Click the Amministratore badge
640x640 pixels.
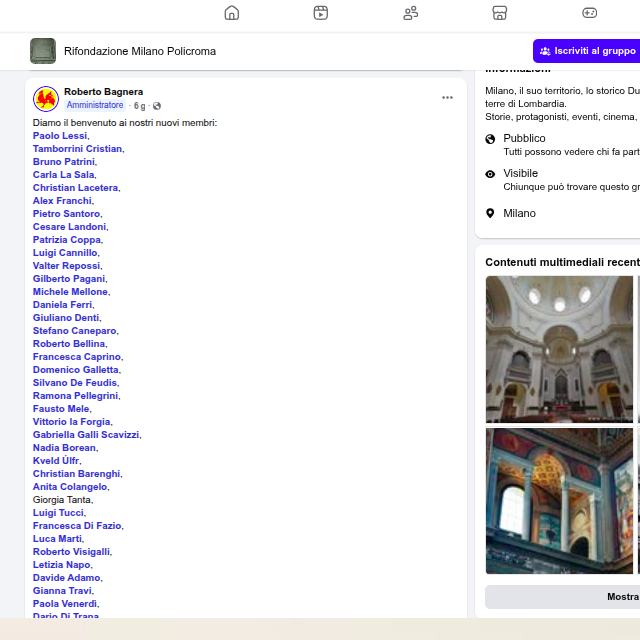[x=95, y=105]
